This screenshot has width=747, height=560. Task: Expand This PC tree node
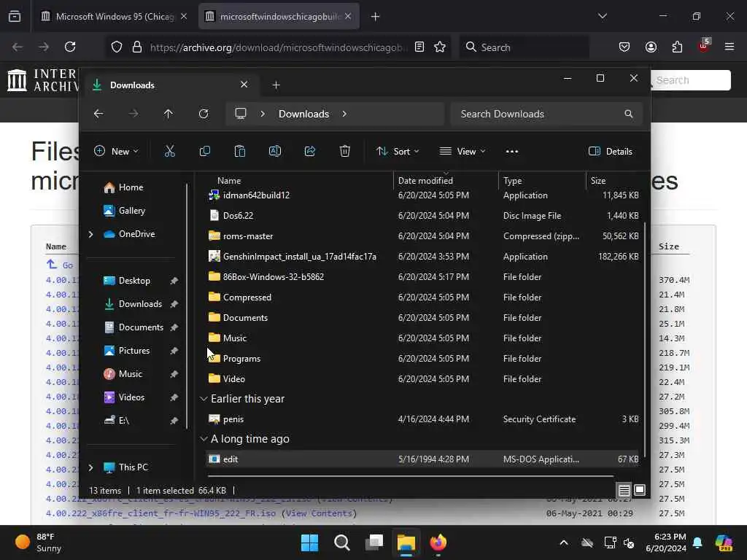[x=91, y=467]
